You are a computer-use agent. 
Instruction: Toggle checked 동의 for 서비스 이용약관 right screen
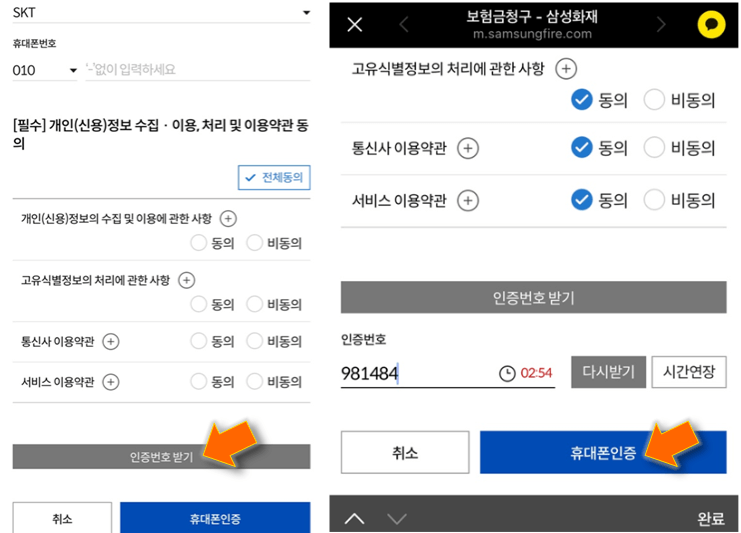pos(582,200)
